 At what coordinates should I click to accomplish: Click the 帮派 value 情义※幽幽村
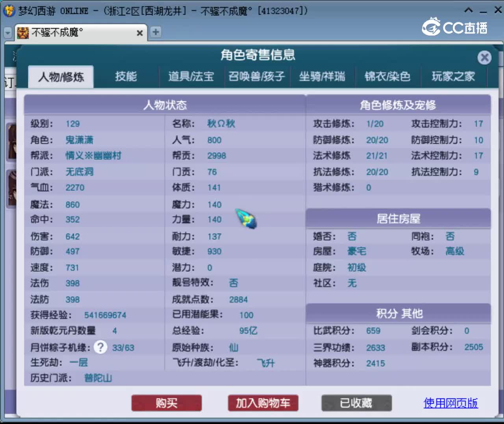[93, 156]
